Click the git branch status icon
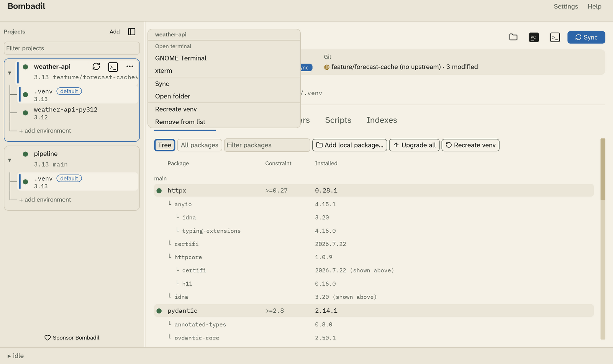The width and height of the screenshot is (613, 364). point(327,67)
